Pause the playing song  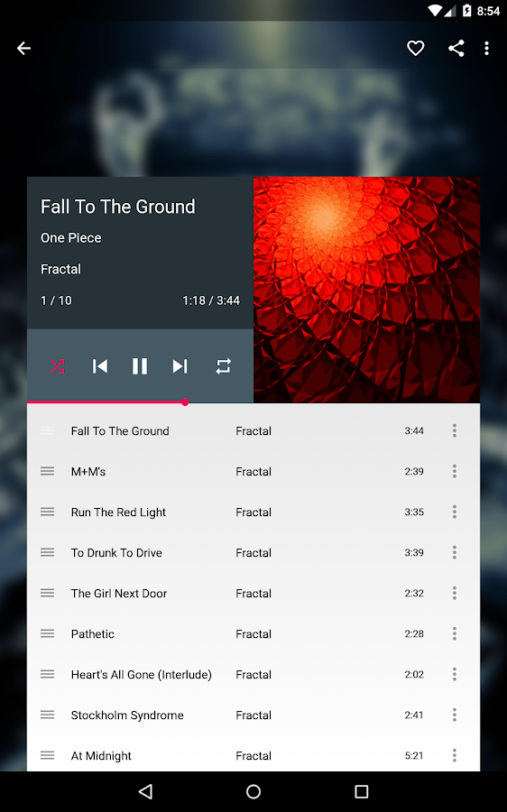(140, 366)
